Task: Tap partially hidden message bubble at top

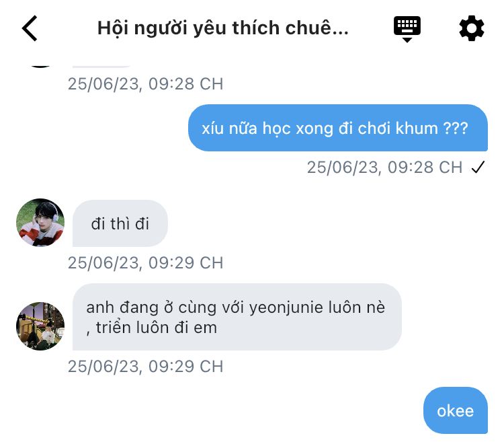Action: 104,64
